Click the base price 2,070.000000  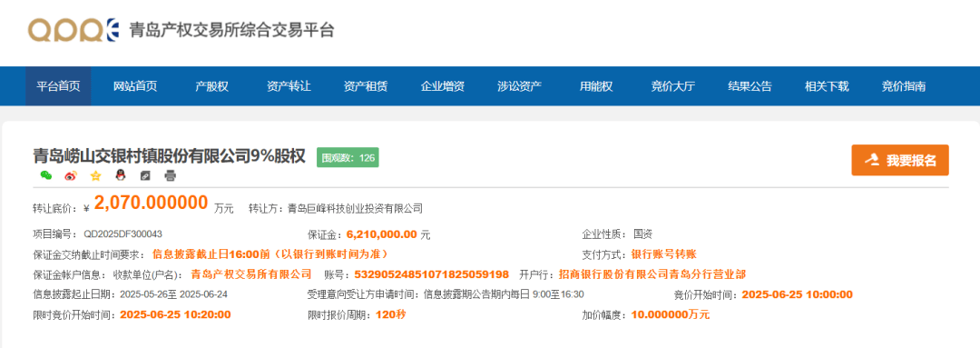point(151,203)
